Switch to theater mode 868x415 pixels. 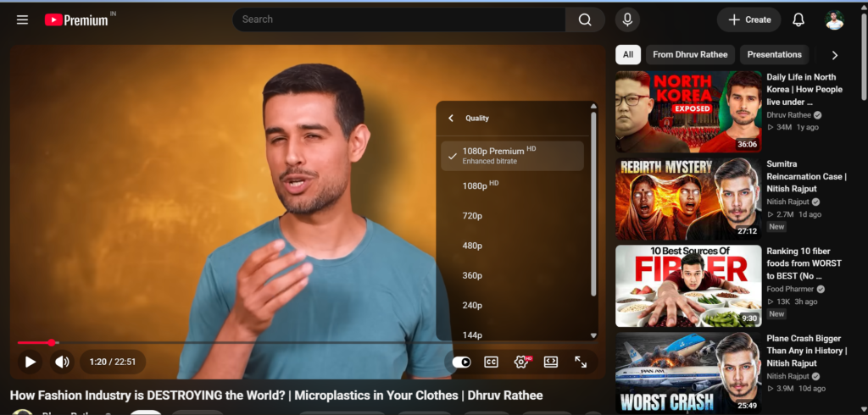tap(551, 362)
